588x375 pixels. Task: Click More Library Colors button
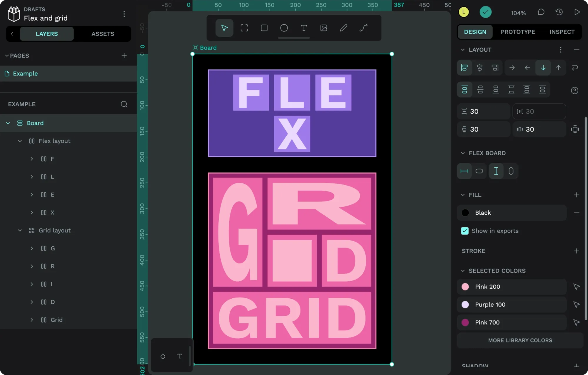[x=520, y=340]
